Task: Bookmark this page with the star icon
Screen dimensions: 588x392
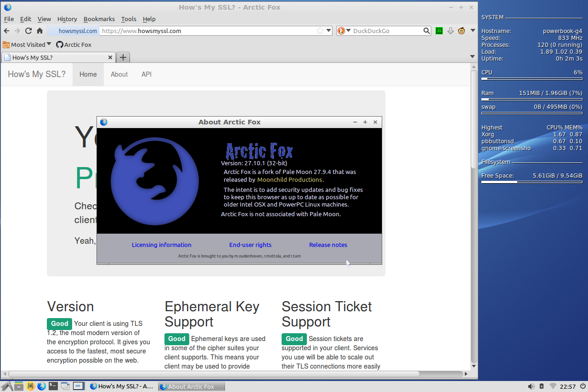Action: [320, 31]
